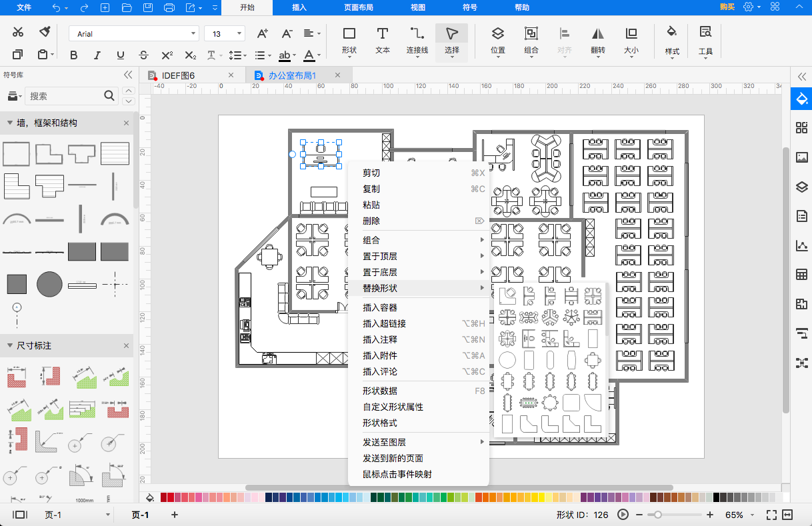Collapse the 符号库 panel with chevrons
The height and width of the screenshot is (526, 812).
(127, 75)
